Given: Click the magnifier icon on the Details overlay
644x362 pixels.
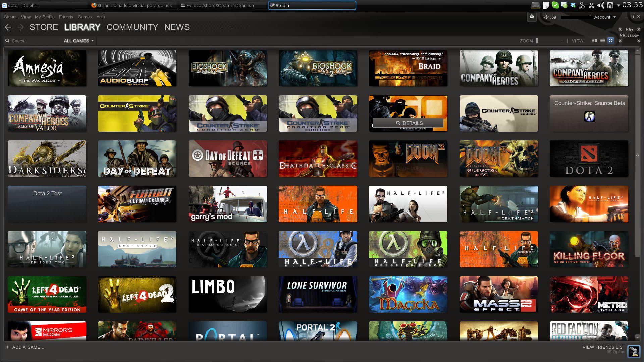Looking at the screenshot, I should tap(398, 123).
